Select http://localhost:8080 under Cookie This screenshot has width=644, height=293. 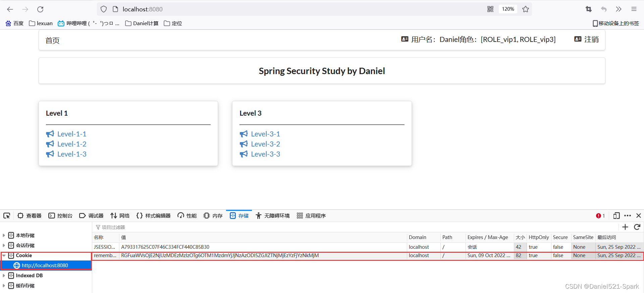click(45, 266)
